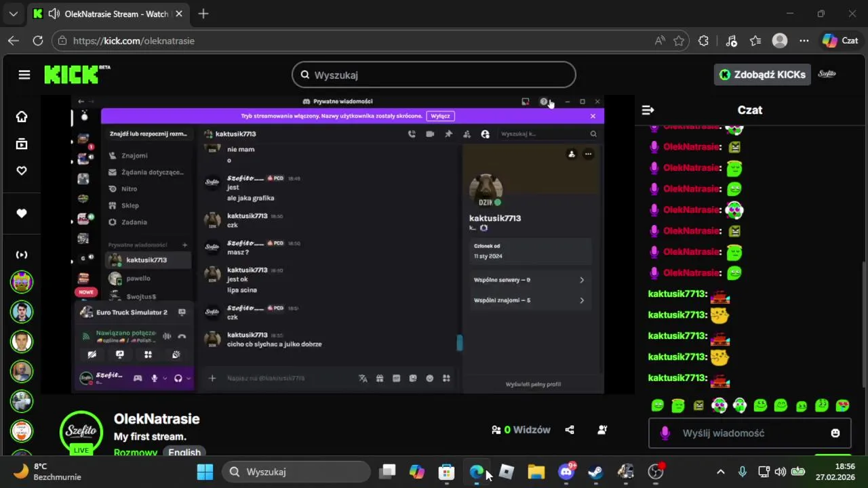Click Wyłącz on streamer mode banner
Screen dimensions: 868x488
(440, 116)
